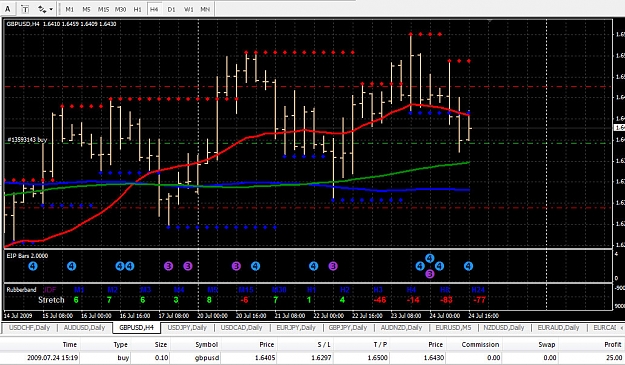Image resolution: width=625 pixels, height=365 pixels.
Task: Click the GBPUSD,H4 chart title text
Action: pyautogui.click(x=23, y=24)
